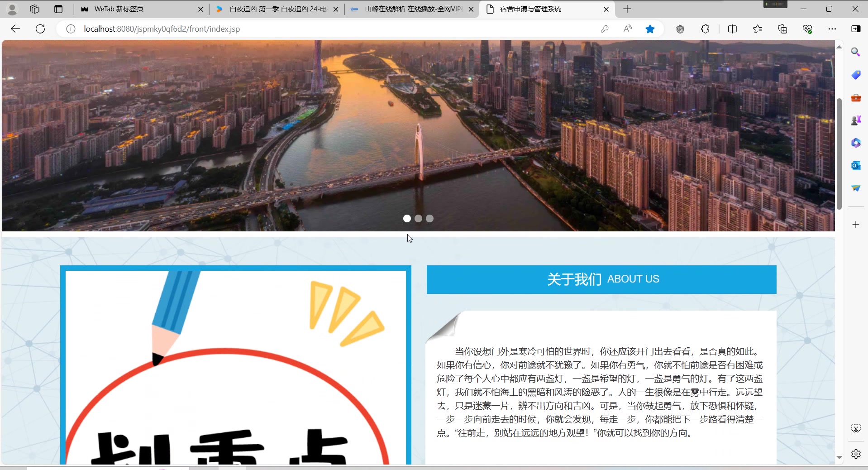Open the tab actions menu icon
The width and height of the screenshot is (868, 470).
point(58,9)
